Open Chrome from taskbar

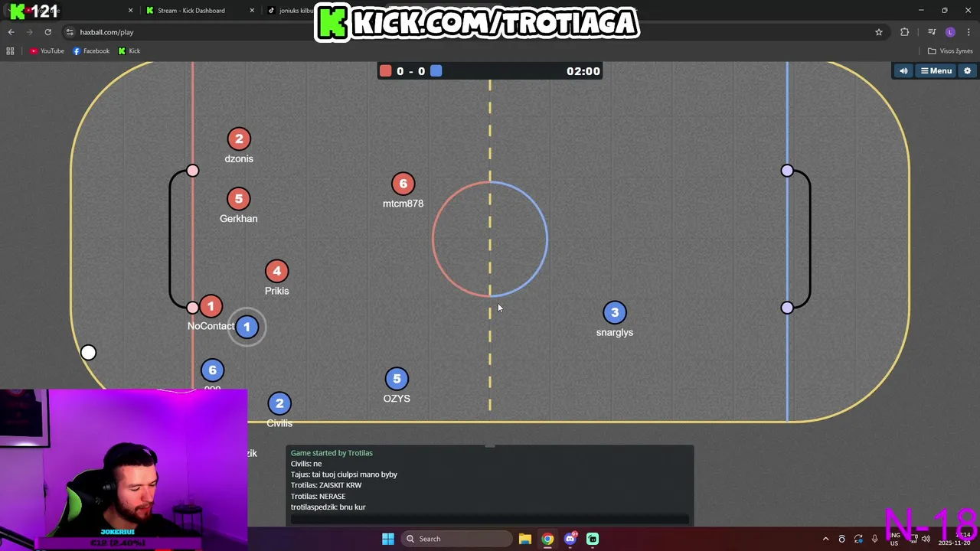547,539
